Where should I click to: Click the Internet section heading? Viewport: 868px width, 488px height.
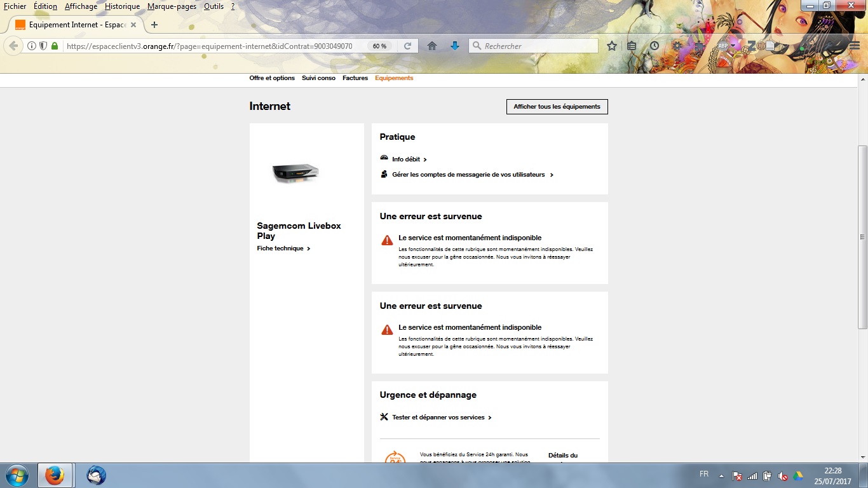270,106
